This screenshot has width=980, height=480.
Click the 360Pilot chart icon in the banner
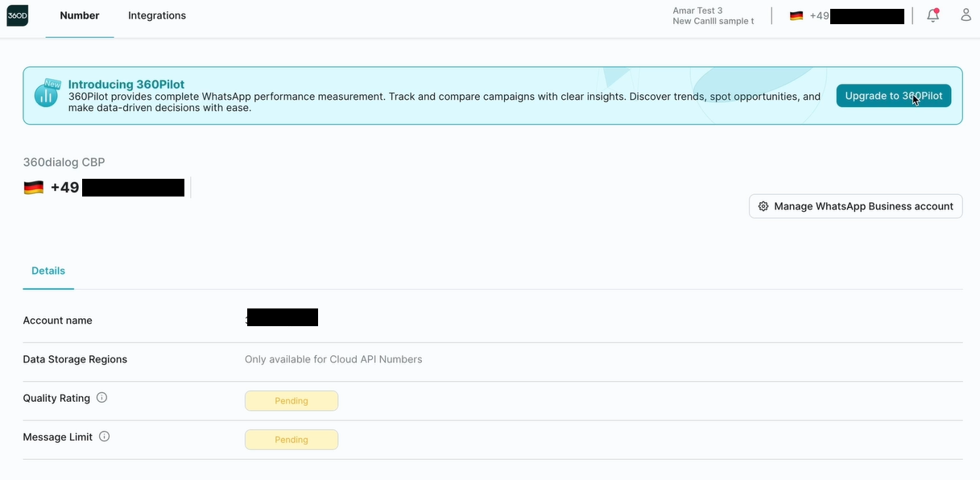coord(47,95)
